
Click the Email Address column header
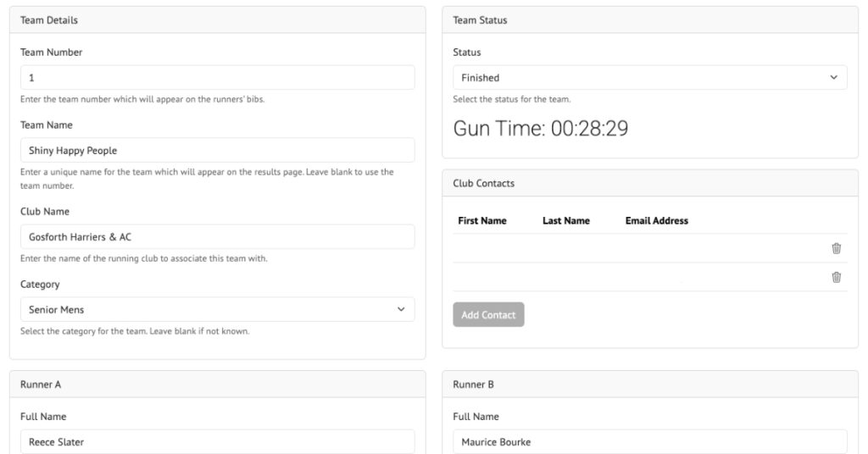(x=657, y=220)
